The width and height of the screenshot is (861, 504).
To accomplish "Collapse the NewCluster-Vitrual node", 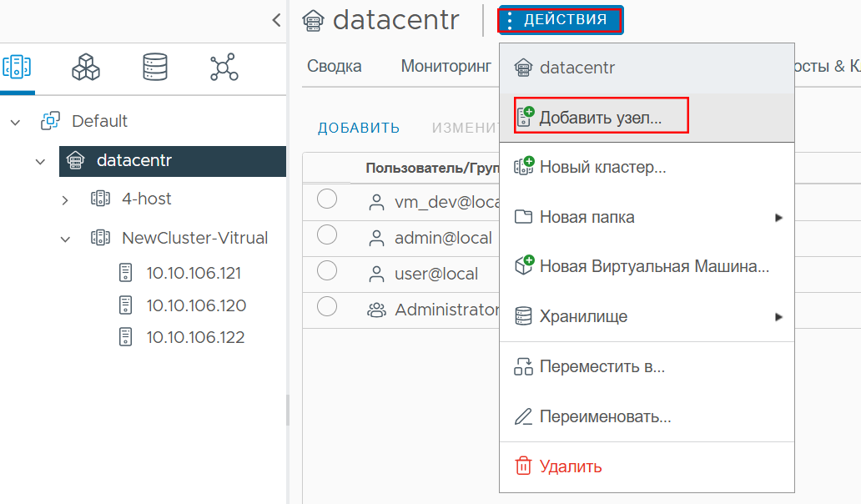I will [65, 239].
